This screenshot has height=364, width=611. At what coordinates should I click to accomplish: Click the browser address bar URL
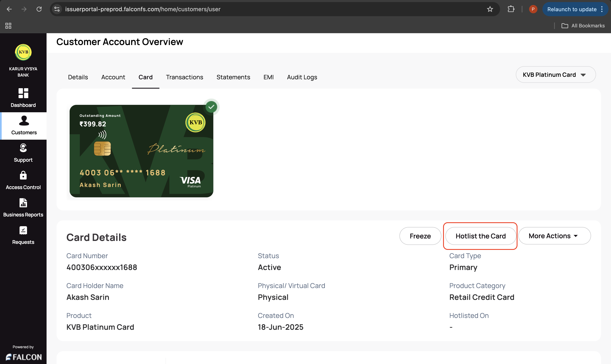click(x=143, y=9)
